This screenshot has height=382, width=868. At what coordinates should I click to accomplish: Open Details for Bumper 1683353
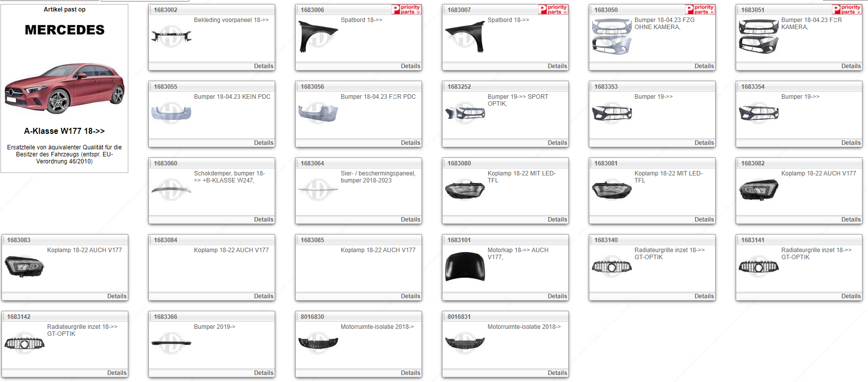tap(704, 143)
